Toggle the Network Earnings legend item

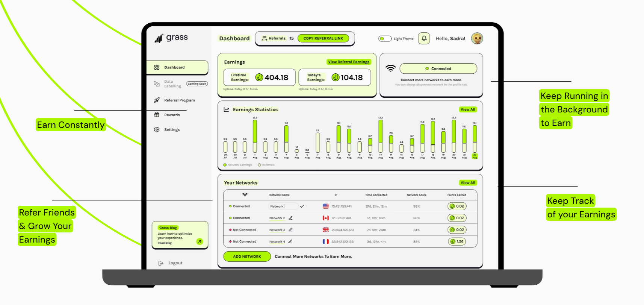238,165
